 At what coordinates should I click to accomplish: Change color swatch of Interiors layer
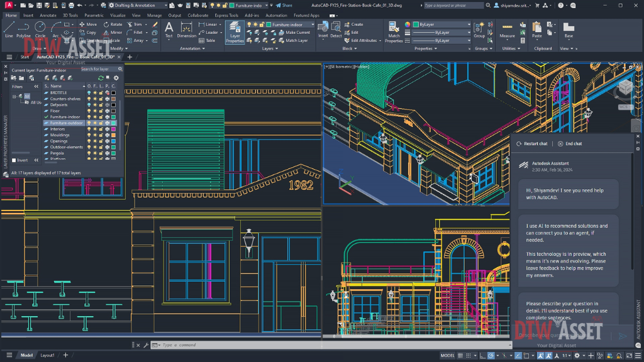tap(113, 129)
